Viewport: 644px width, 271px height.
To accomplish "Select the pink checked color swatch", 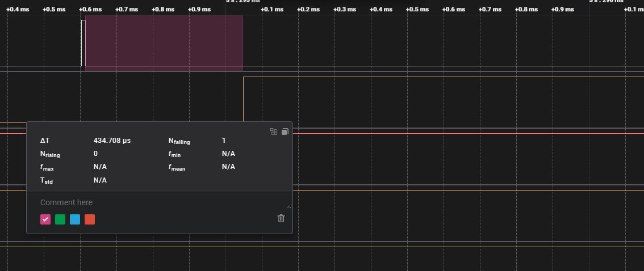I will [45, 219].
